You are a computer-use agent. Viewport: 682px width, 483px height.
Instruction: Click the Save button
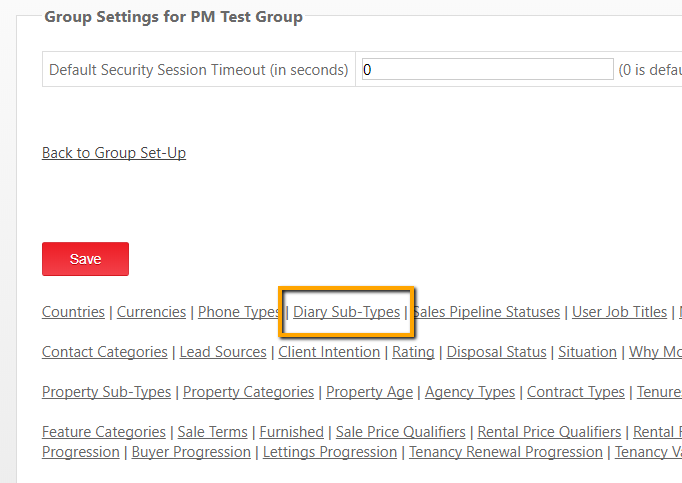pyautogui.click(x=85, y=259)
